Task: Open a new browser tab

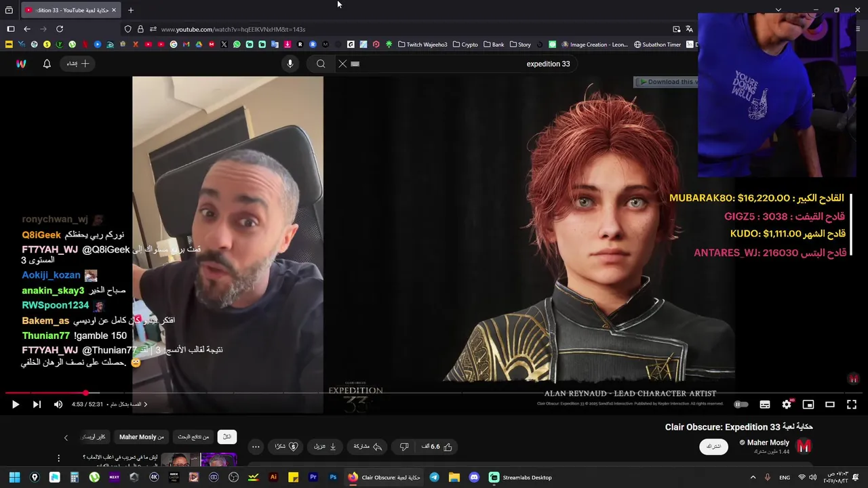Action: pyautogui.click(x=131, y=10)
